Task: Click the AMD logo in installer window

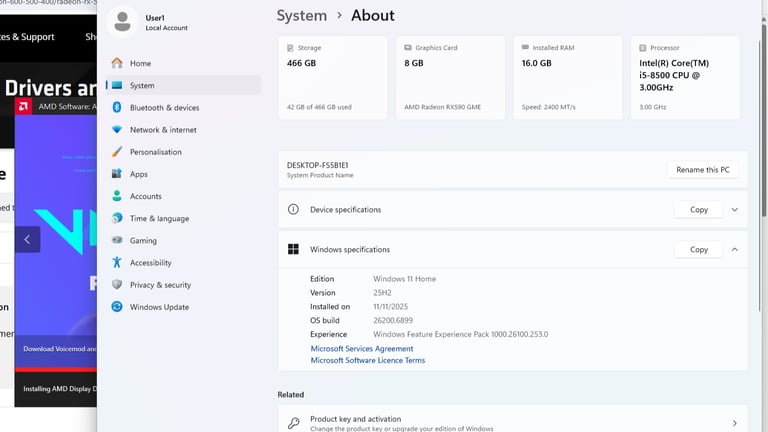Action: tap(23, 106)
